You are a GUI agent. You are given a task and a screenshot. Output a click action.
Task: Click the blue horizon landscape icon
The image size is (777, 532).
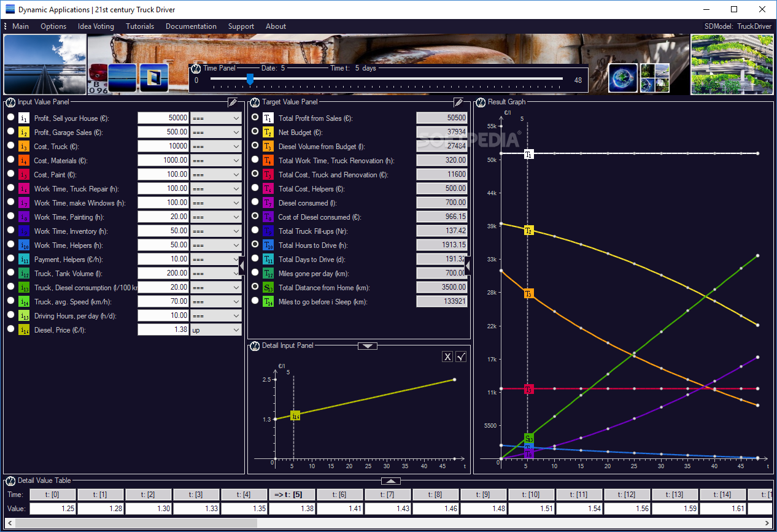122,78
